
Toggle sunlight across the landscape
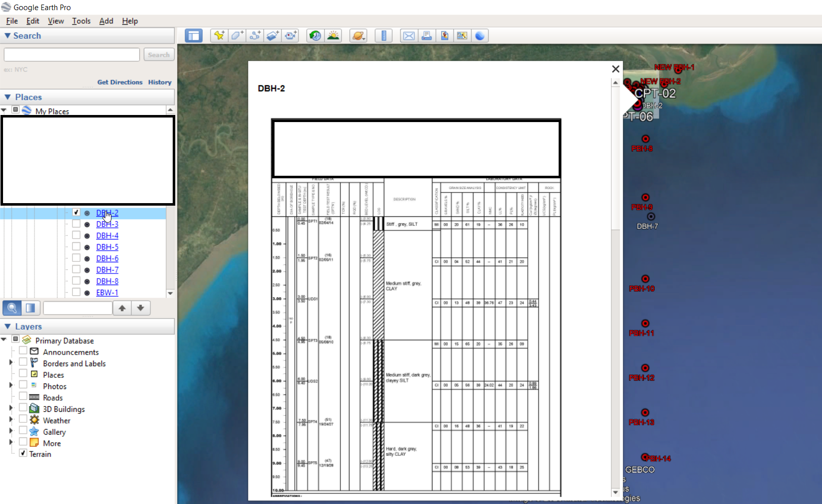[333, 35]
